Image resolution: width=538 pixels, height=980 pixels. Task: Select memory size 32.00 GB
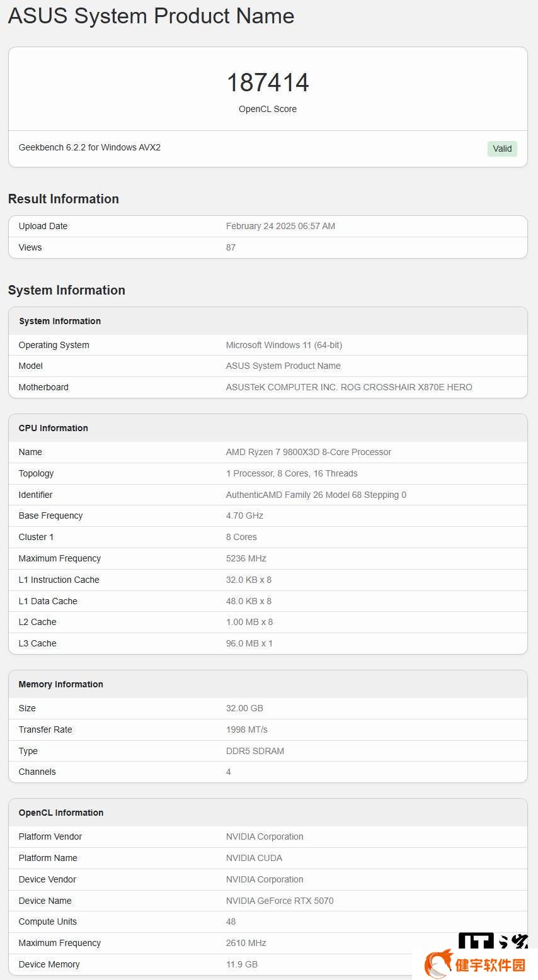tap(244, 708)
